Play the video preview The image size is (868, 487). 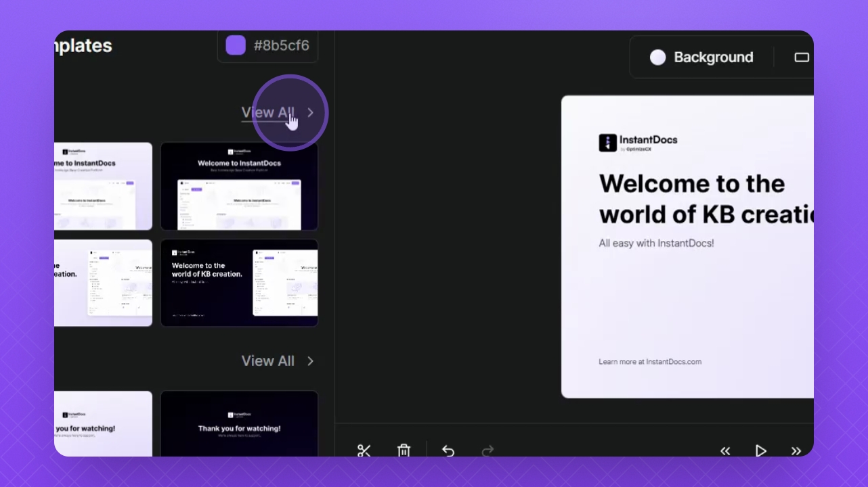click(761, 451)
